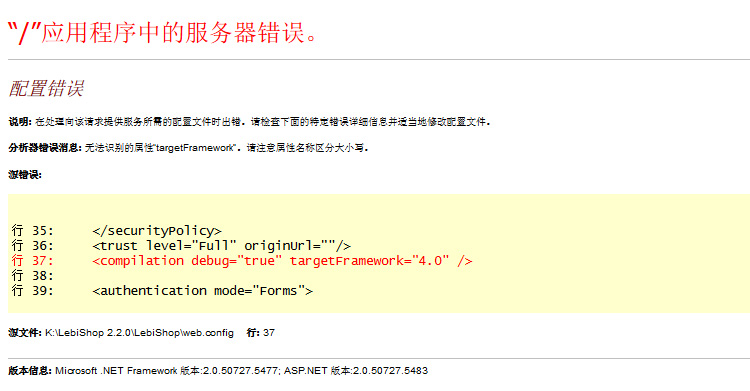Click the 说明 description label
Screen dimensions: 750x391
[20, 122]
